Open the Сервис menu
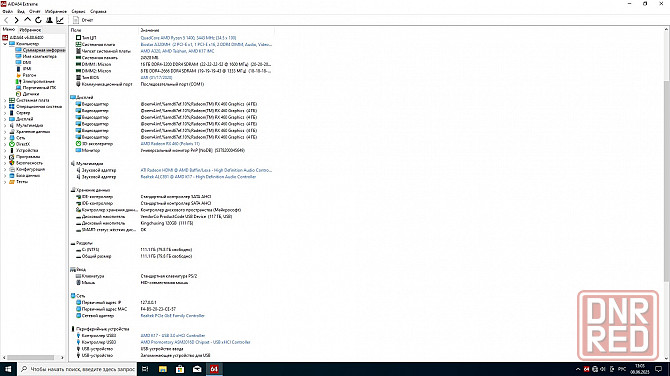670x376 pixels. click(78, 12)
